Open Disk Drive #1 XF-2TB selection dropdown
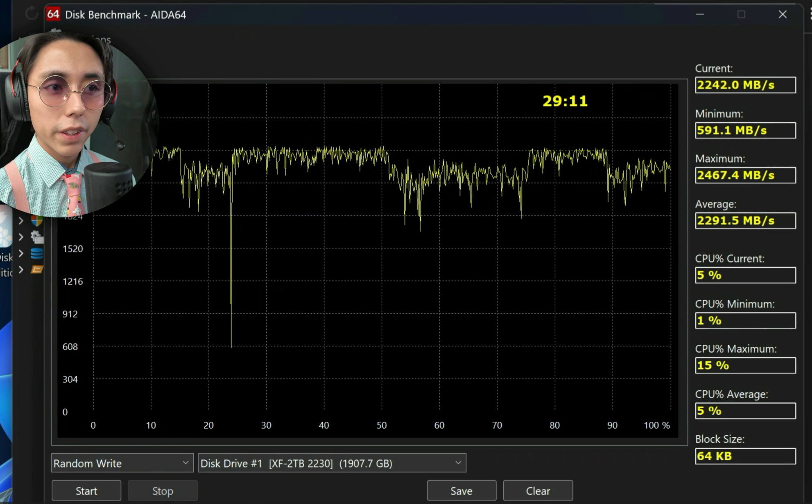Screen dimensions: 812x504 (x=332, y=463)
